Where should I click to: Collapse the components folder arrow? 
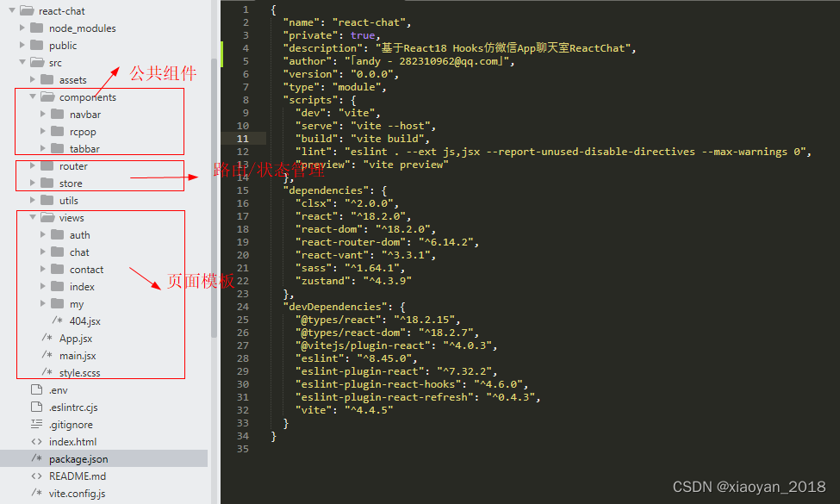tap(32, 96)
